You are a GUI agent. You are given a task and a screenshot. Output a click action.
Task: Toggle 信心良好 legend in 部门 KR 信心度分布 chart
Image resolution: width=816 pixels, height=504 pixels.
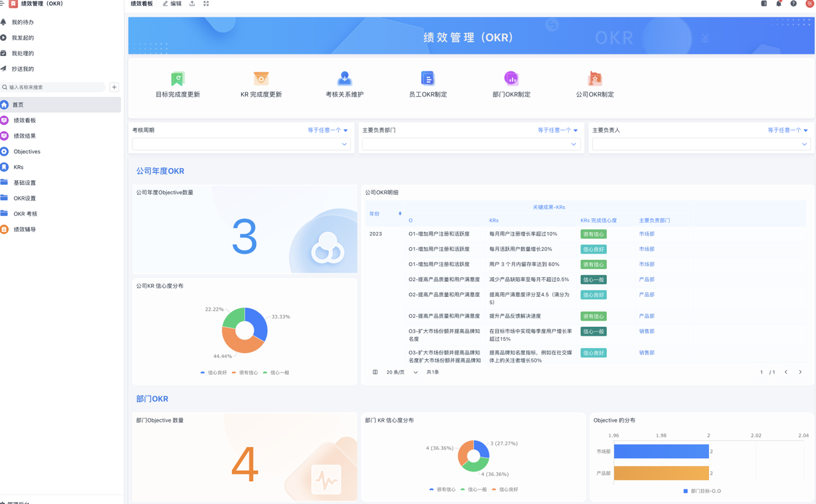(x=505, y=489)
